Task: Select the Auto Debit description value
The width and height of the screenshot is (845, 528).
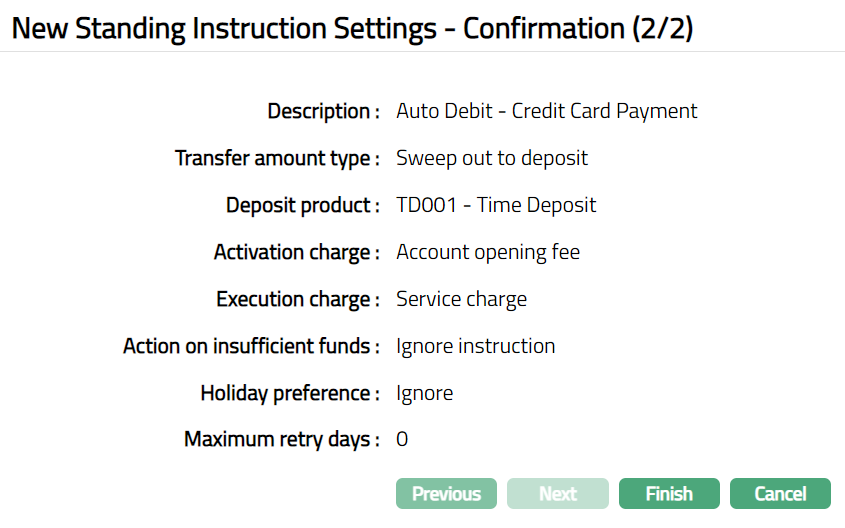Action: [x=546, y=111]
